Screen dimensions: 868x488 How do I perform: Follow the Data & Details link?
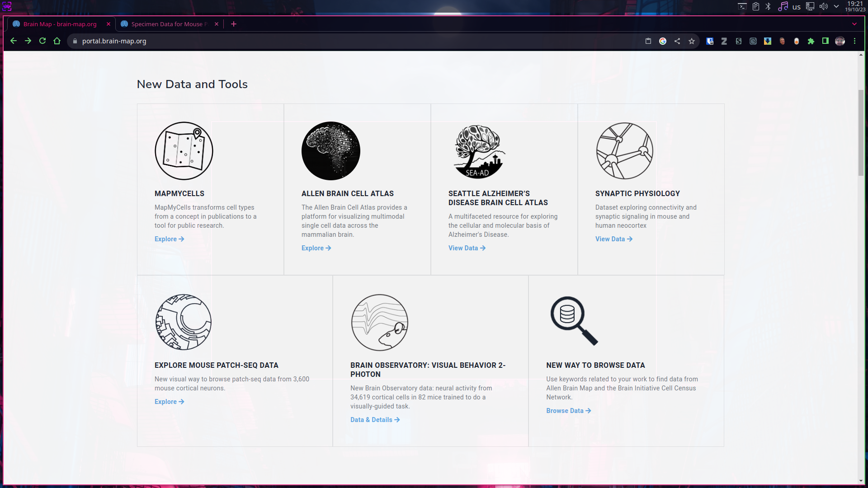coord(374,420)
